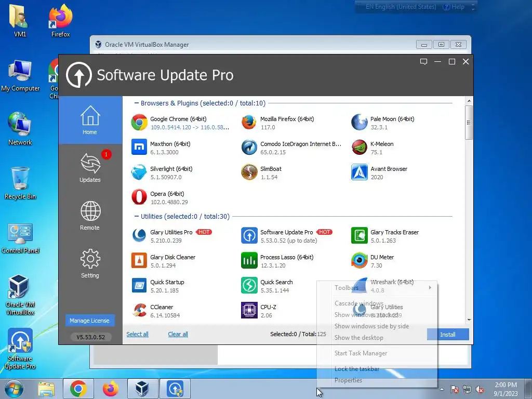This screenshot has width=532, height=399.
Task: Click the Install button
Action: pos(448,335)
